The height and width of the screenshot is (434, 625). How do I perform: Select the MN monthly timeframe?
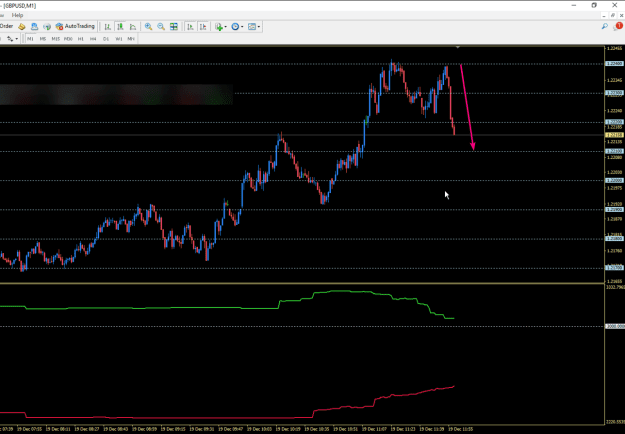click(131, 39)
